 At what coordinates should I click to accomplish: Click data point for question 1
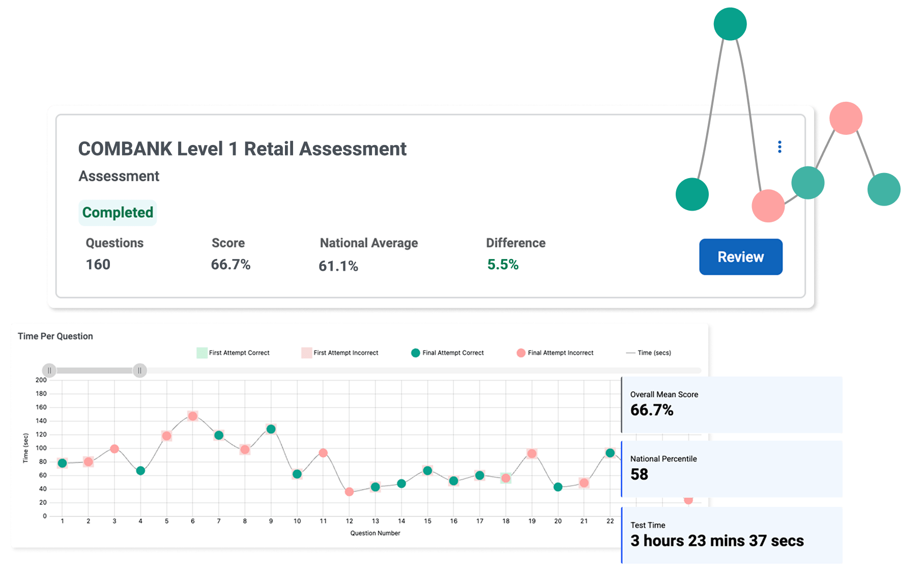tap(62, 463)
